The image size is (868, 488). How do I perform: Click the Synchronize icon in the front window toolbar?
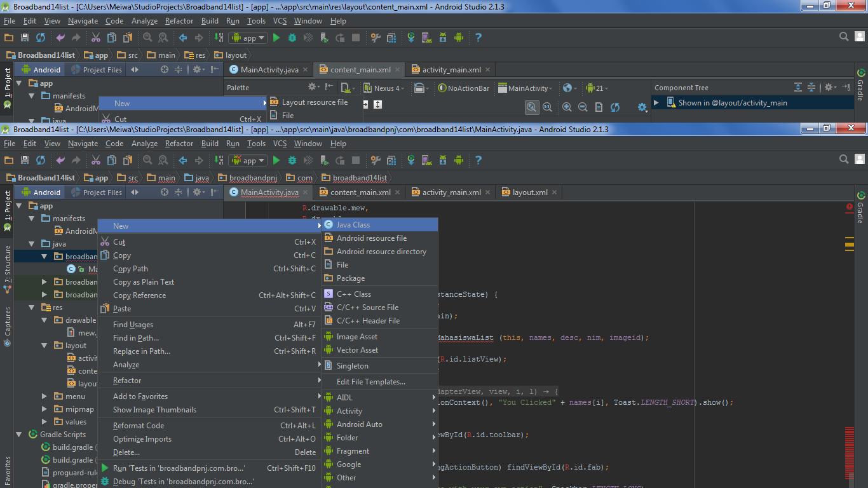click(x=41, y=161)
